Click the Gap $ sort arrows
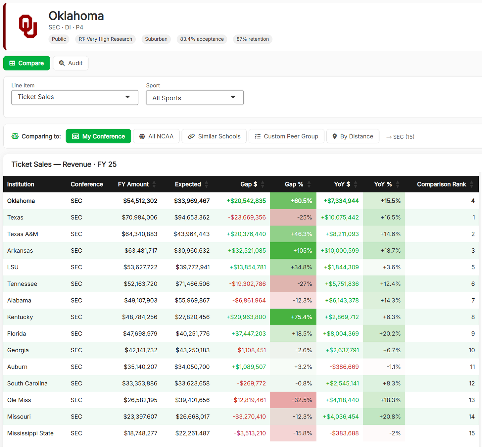The height and width of the screenshot is (448, 482). pyautogui.click(x=263, y=184)
